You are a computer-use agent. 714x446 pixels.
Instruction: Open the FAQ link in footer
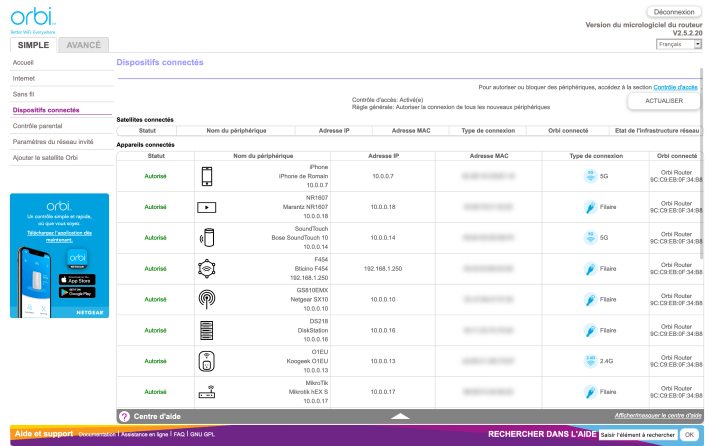click(179, 435)
